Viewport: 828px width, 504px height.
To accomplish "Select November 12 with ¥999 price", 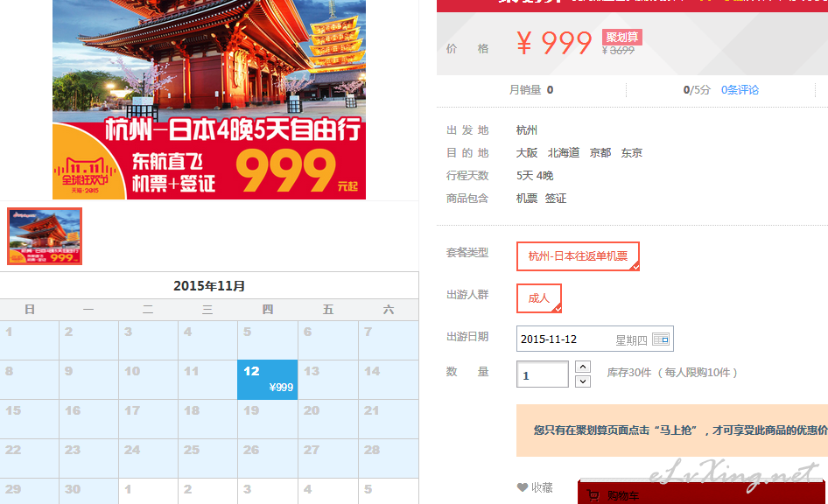I will pyautogui.click(x=268, y=380).
